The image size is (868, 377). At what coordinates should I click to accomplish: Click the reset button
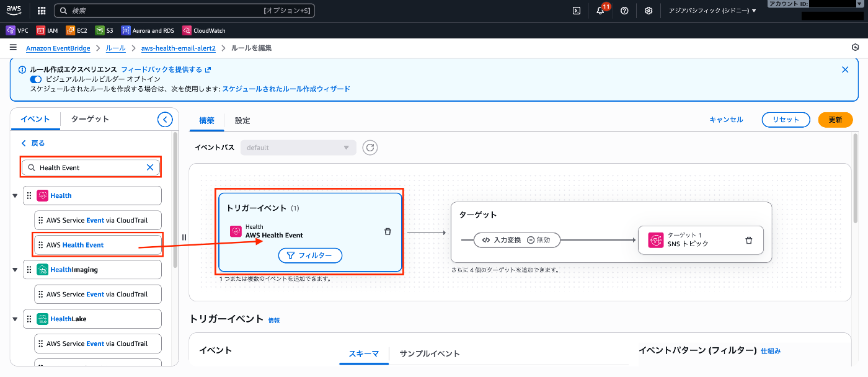click(x=786, y=120)
